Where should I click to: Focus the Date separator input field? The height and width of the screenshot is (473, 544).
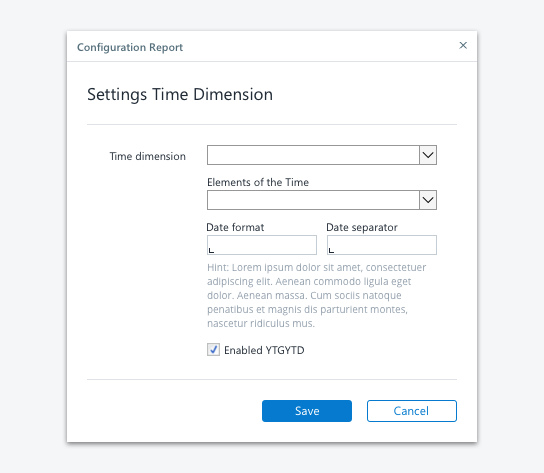point(382,245)
